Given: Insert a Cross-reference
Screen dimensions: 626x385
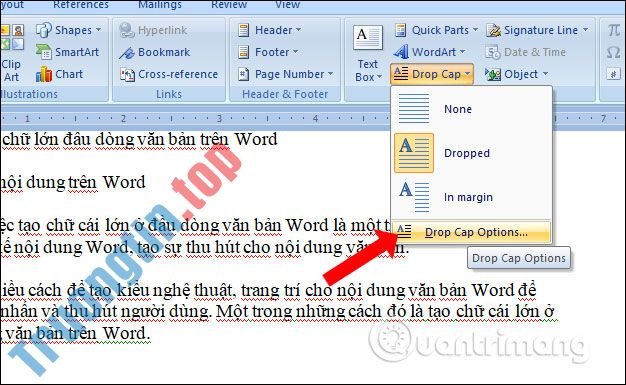Looking at the screenshot, I should 169,74.
